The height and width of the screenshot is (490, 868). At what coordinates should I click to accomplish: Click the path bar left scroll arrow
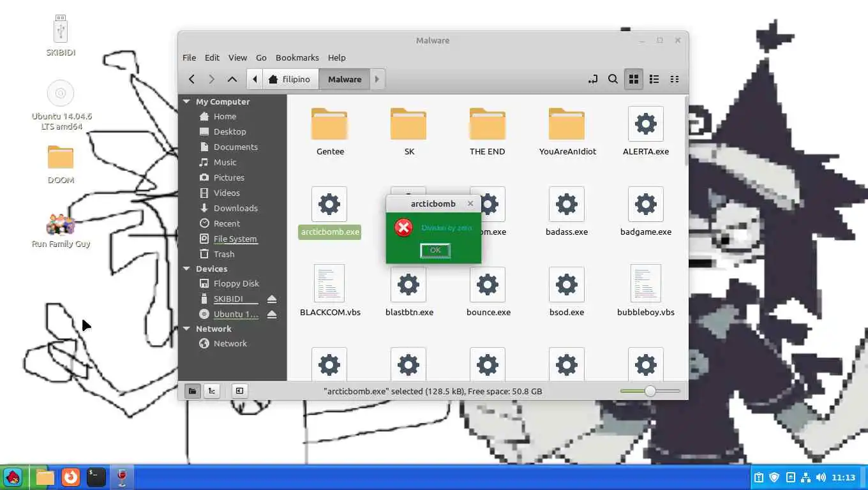(x=255, y=79)
